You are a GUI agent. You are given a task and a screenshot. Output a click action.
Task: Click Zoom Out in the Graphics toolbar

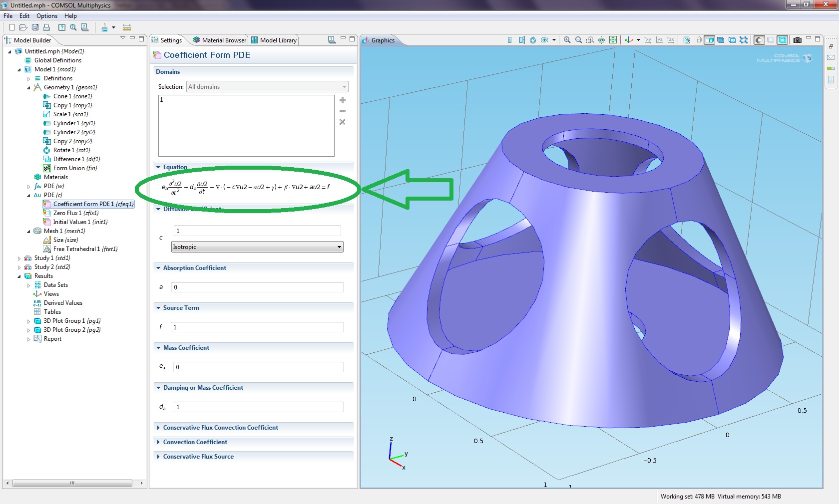(578, 40)
